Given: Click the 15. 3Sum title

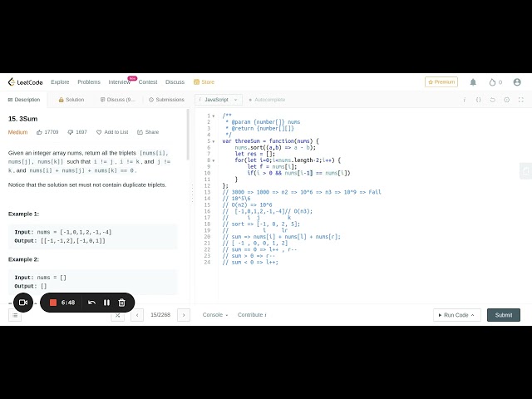Looking at the screenshot, I should coord(22,119).
